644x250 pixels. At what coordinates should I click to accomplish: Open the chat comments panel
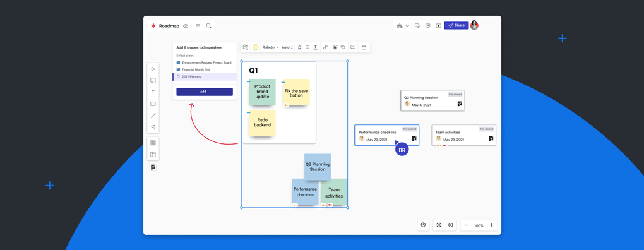click(417, 25)
